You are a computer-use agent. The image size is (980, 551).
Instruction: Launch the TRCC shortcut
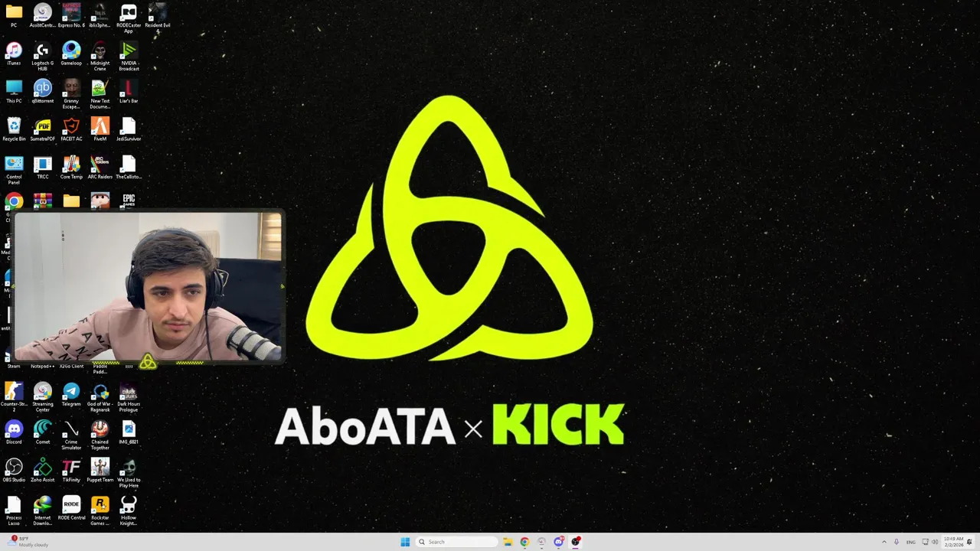pyautogui.click(x=43, y=168)
